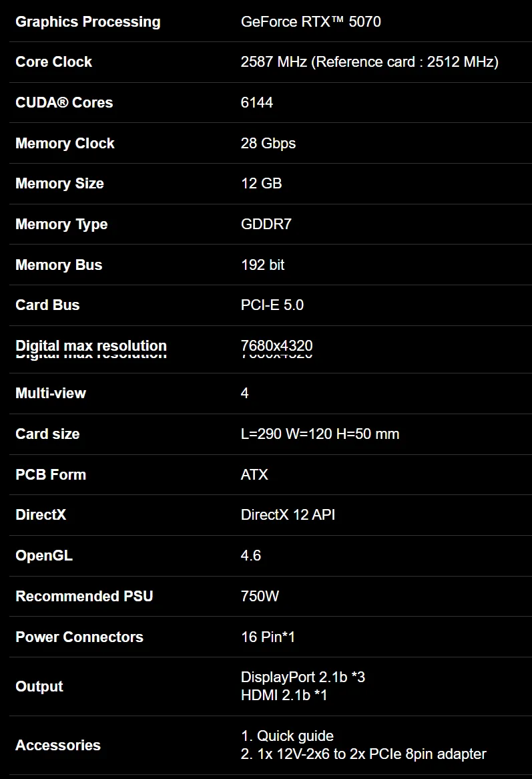This screenshot has height=779, width=532.
Task: Click the OpenGL 4.6 value
Action: tap(250, 555)
